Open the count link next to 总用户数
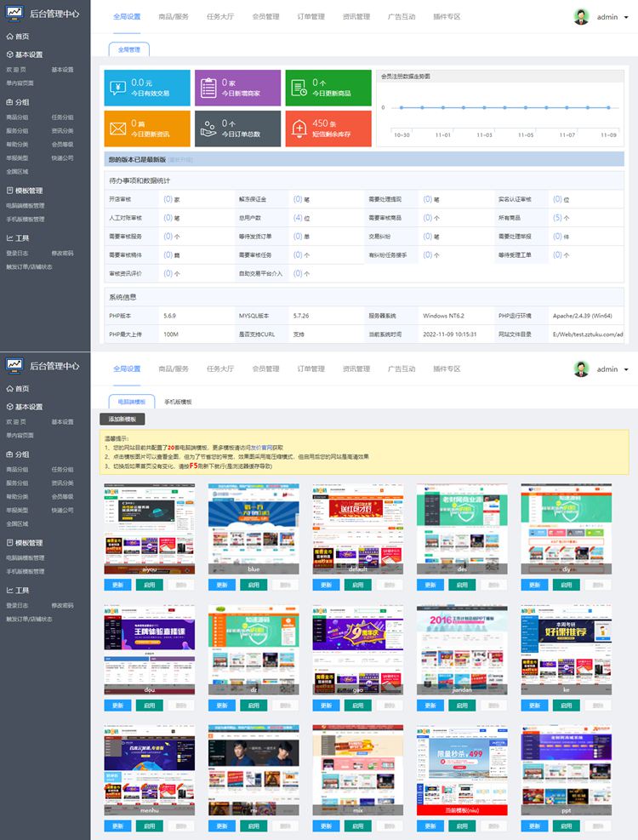This screenshot has width=638, height=840. pyautogui.click(x=297, y=218)
